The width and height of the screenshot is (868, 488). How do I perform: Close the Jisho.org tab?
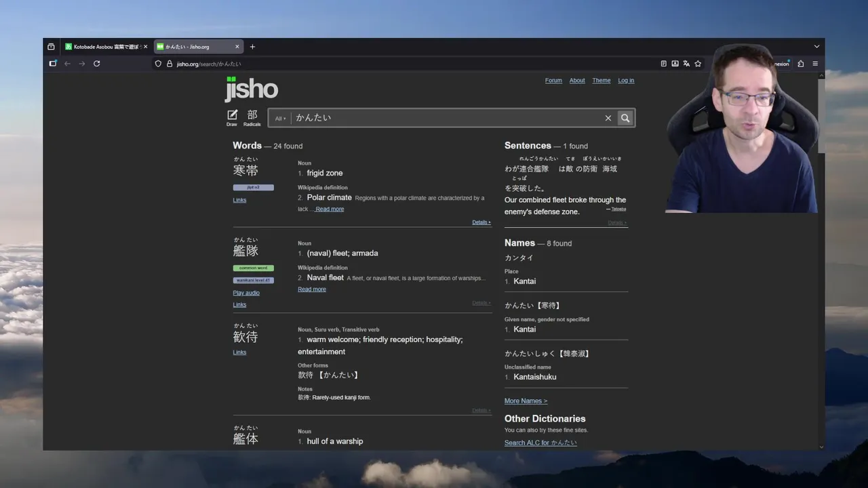(x=237, y=47)
